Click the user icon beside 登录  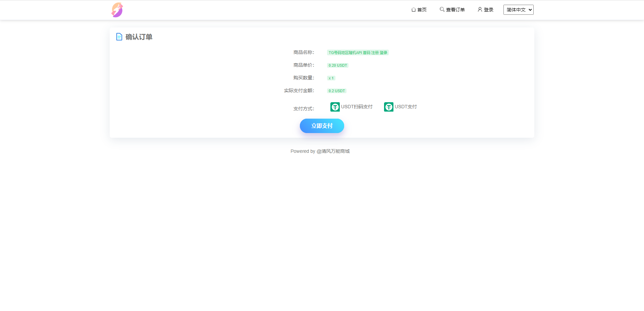tap(480, 9)
